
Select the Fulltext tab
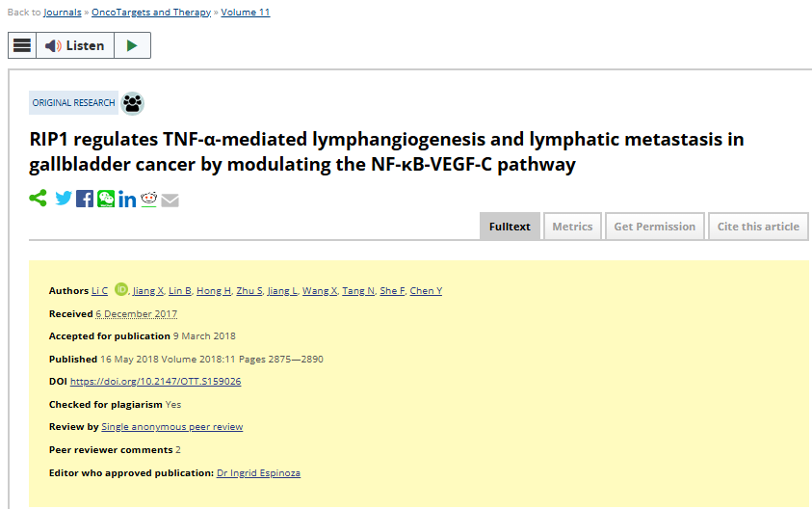(x=510, y=227)
